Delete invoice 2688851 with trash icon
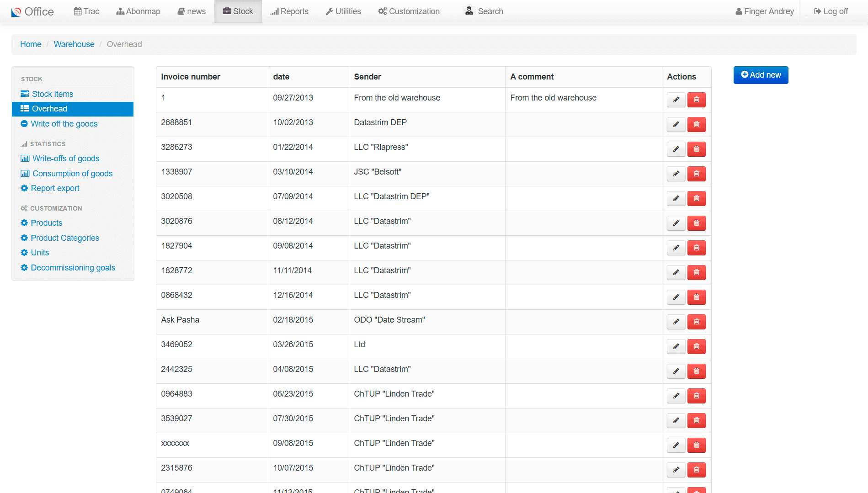 tap(697, 124)
